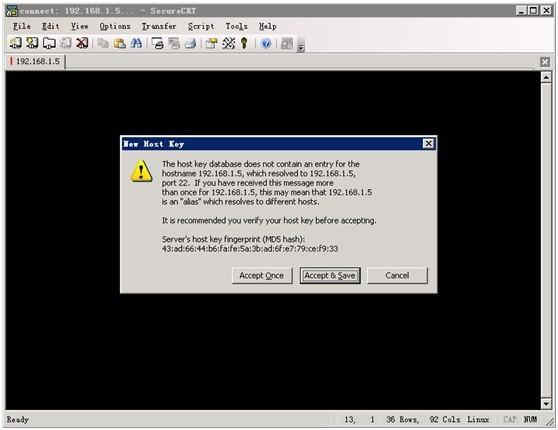Open the Help menu
The height and width of the screenshot is (430, 558).
[x=268, y=26]
